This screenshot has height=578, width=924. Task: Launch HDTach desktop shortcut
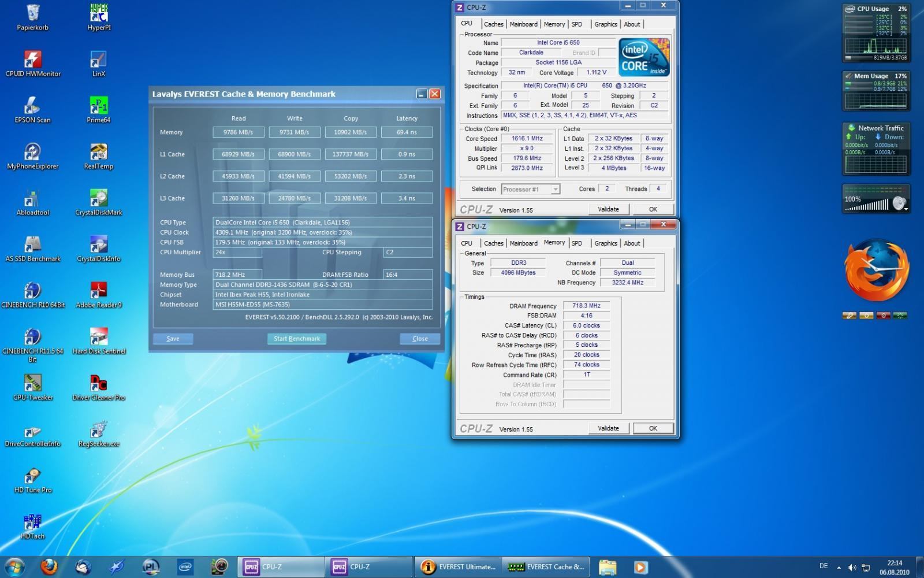pos(32,526)
